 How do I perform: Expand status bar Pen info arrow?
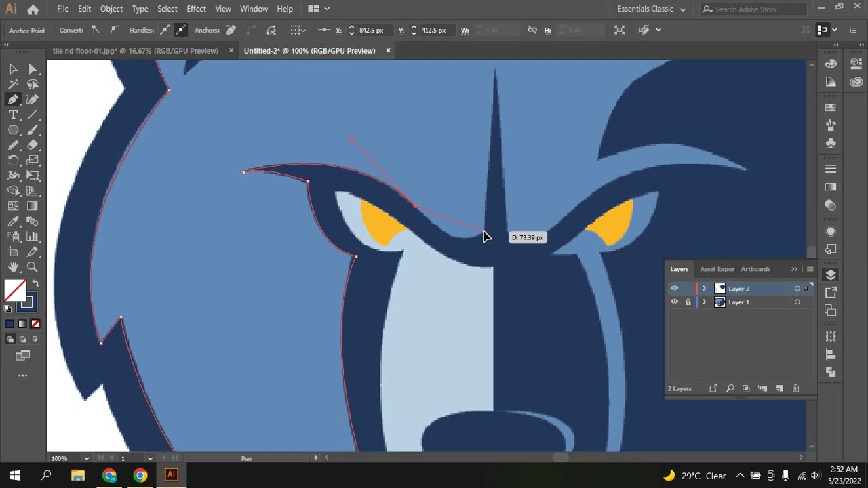pyautogui.click(x=315, y=458)
